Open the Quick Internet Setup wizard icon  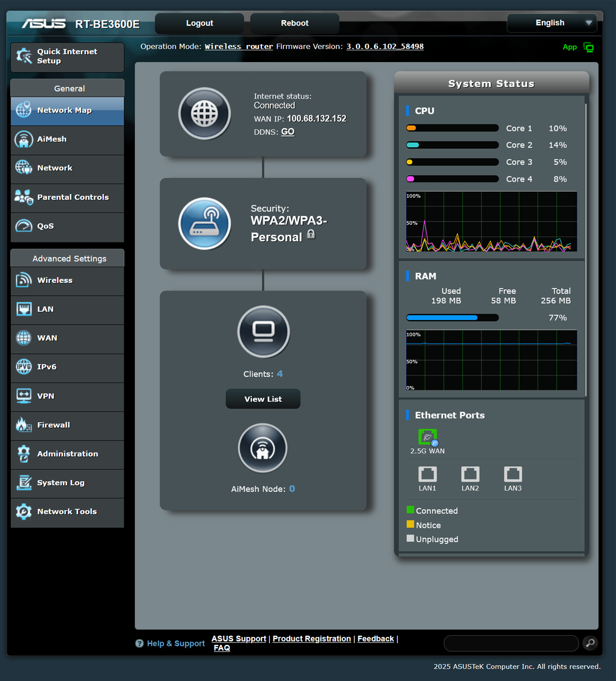coord(24,56)
